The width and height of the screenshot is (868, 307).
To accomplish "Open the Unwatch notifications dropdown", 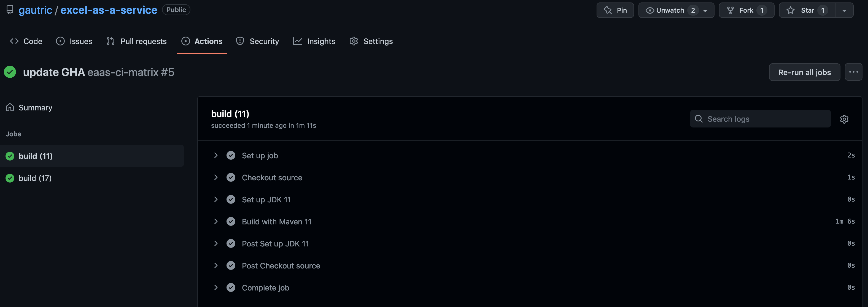I will (x=676, y=10).
